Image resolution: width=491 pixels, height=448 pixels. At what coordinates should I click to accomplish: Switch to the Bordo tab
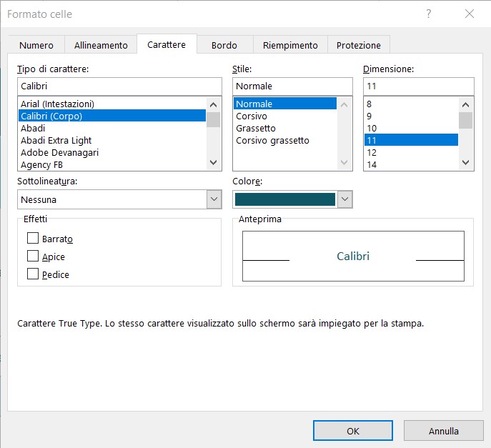point(224,45)
